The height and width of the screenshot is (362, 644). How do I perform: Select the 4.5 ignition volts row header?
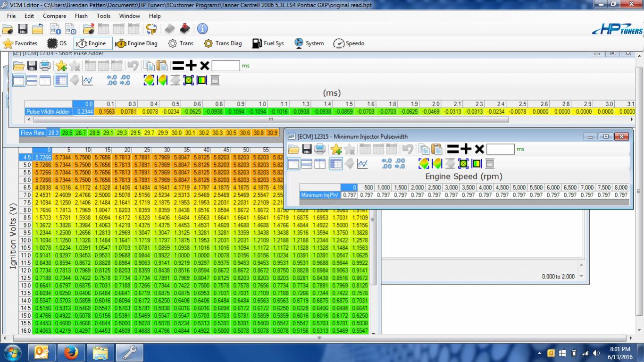point(25,158)
